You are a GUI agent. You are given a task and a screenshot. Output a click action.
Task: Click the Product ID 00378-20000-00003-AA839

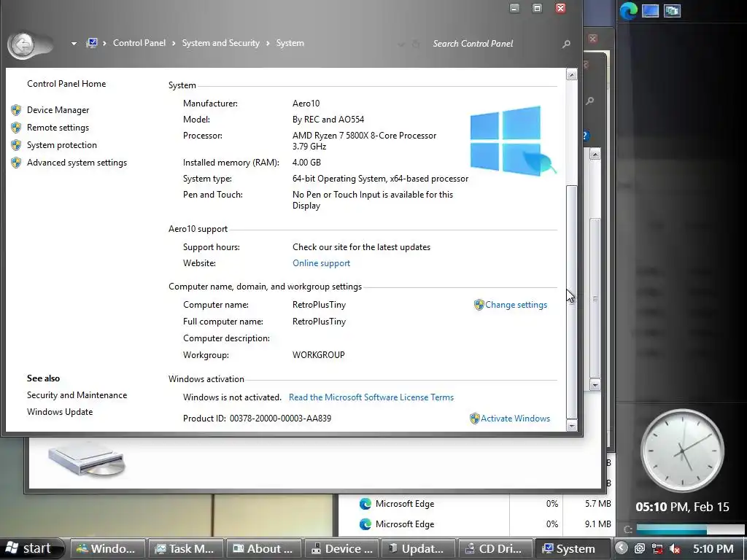280,419
